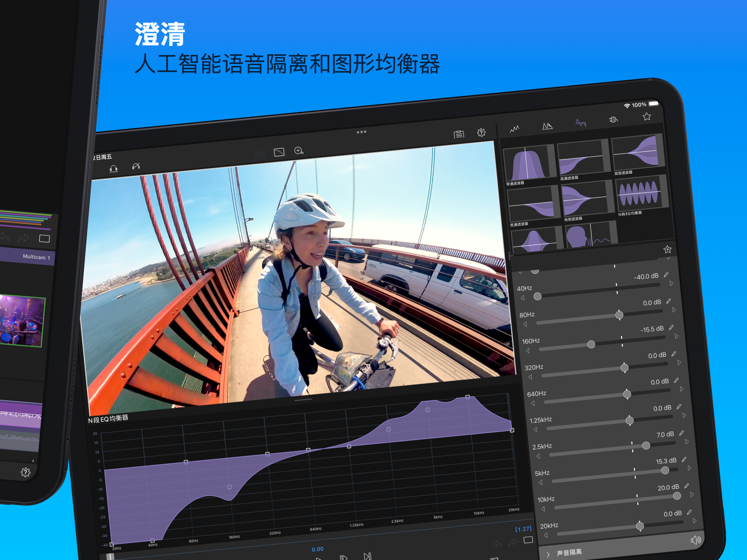The height and width of the screenshot is (560, 747).
Task: Open the audio plug-in tab icon
Action: [613, 119]
